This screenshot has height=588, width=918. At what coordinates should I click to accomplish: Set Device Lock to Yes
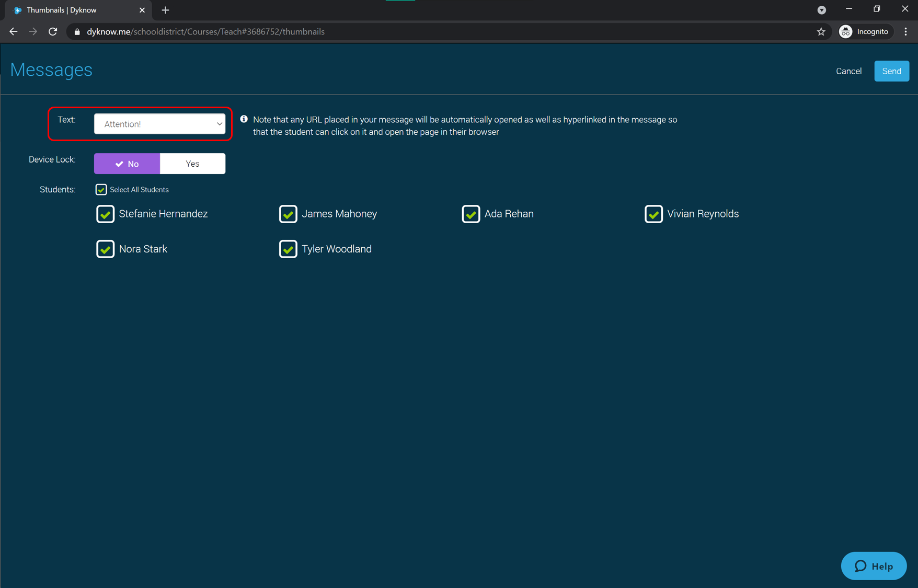(192, 164)
